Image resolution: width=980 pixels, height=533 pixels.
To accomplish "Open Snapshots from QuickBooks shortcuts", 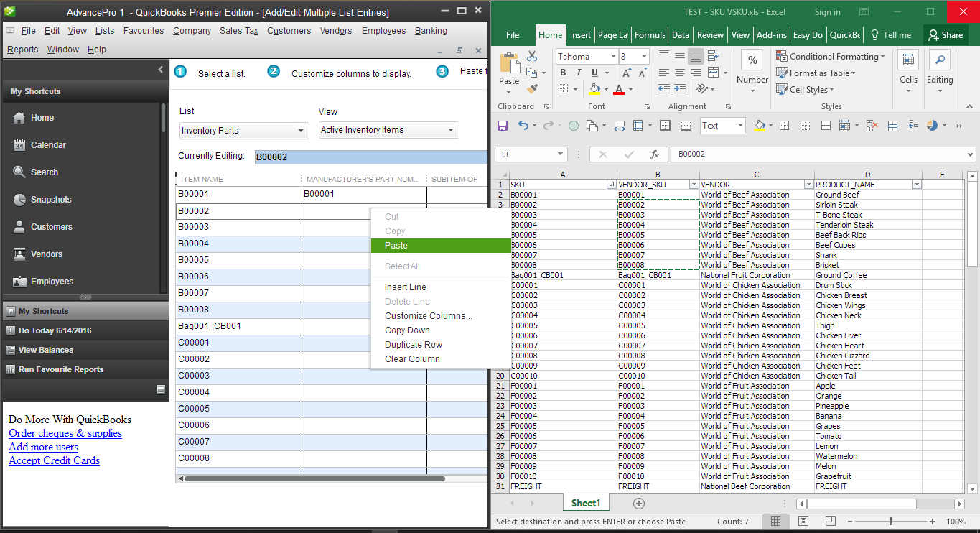I will tap(51, 200).
